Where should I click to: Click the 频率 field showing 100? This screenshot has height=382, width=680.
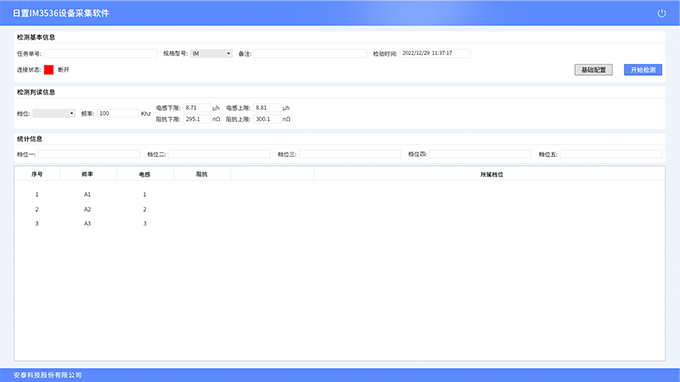[x=118, y=113]
